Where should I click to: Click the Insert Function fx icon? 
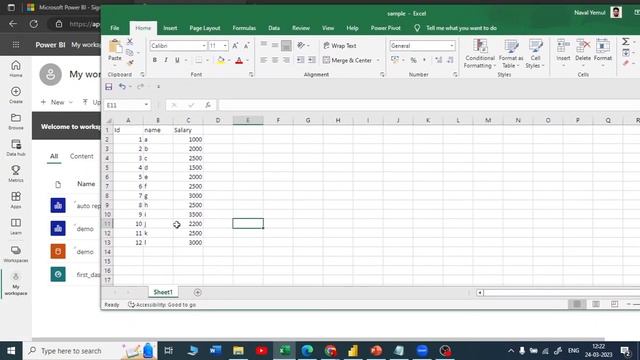(208, 105)
